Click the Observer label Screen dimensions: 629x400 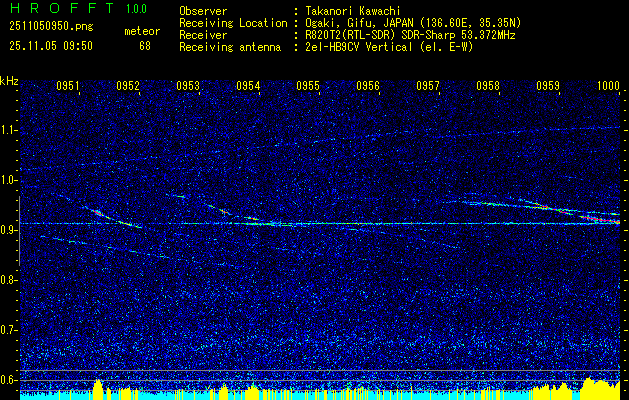pyautogui.click(x=203, y=11)
